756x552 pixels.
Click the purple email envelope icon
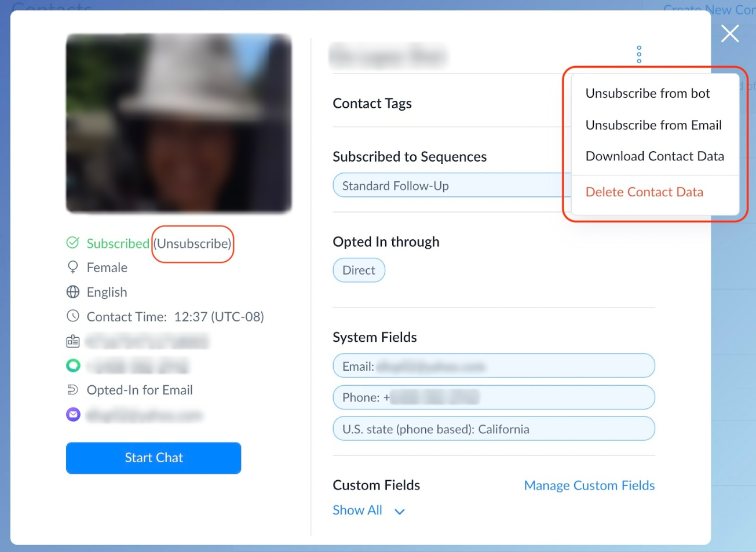[x=73, y=415]
